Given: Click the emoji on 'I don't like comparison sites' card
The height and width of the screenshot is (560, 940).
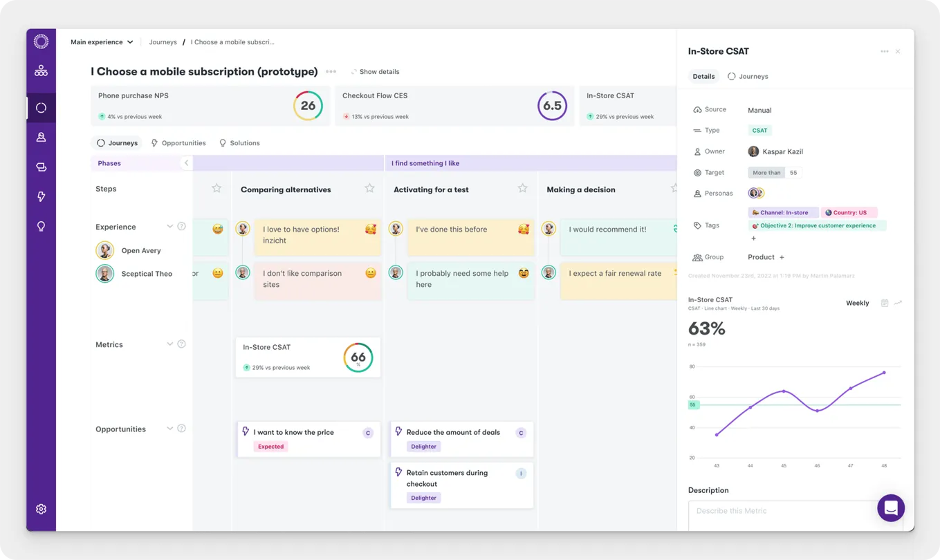Looking at the screenshot, I should tap(371, 273).
